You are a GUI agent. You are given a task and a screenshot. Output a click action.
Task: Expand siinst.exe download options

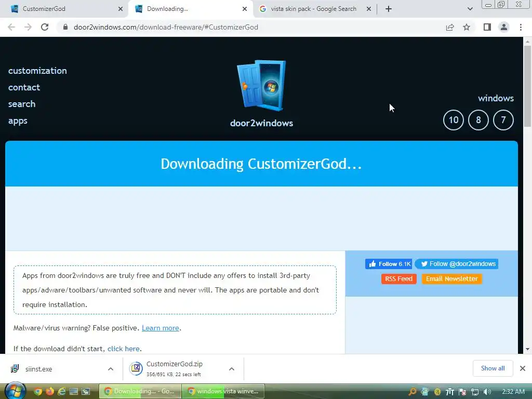point(110,369)
